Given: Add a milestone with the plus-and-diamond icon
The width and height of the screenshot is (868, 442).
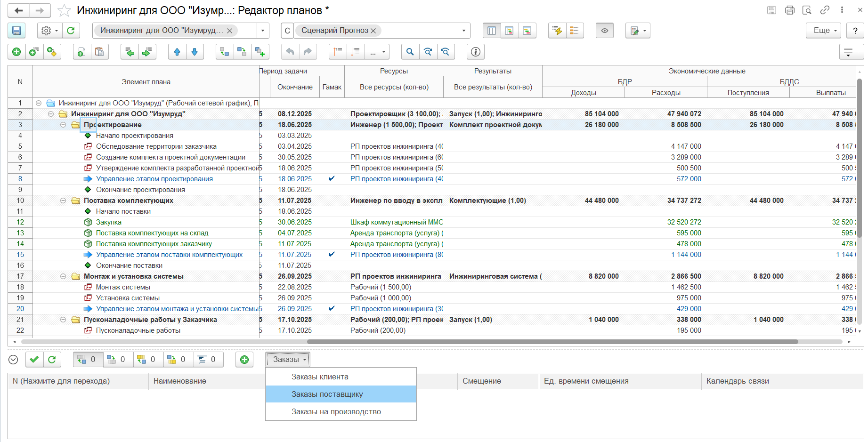Looking at the screenshot, I should [x=52, y=52].
